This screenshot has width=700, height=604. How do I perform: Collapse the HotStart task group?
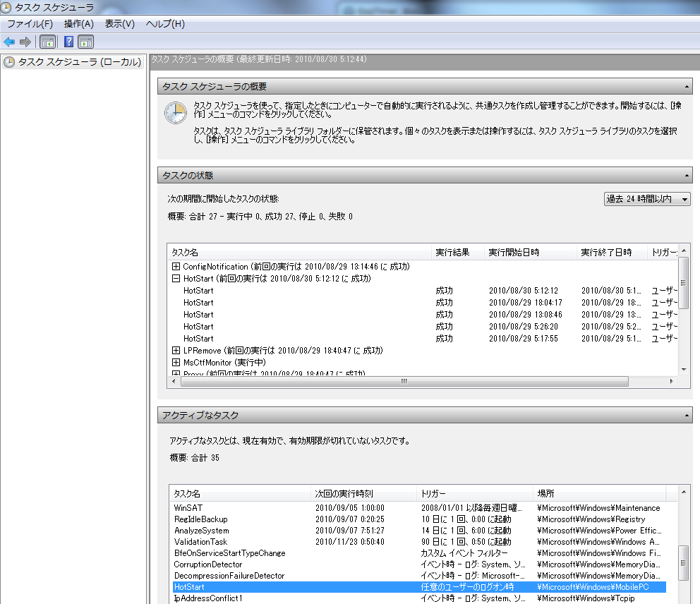click(176, 279)
